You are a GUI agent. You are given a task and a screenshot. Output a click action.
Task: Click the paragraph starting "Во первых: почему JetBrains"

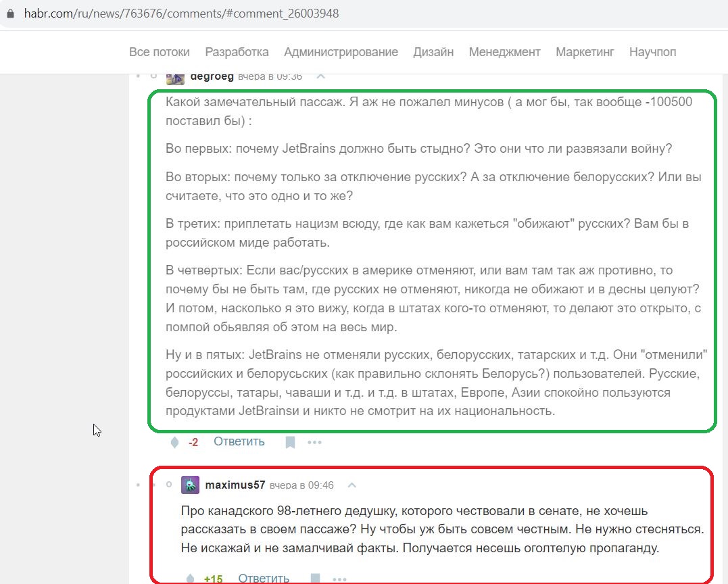click(419, 149)
